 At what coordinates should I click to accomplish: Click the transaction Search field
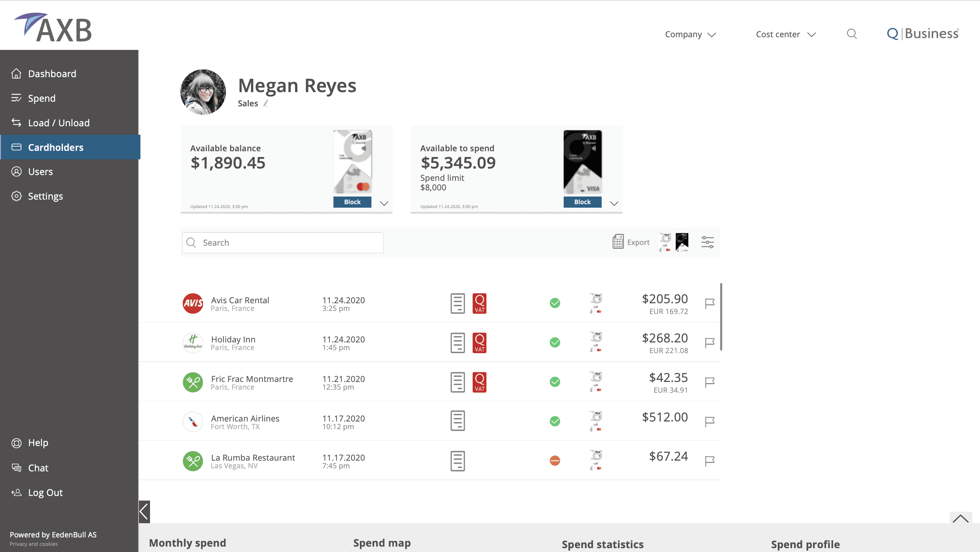point(283,243)
